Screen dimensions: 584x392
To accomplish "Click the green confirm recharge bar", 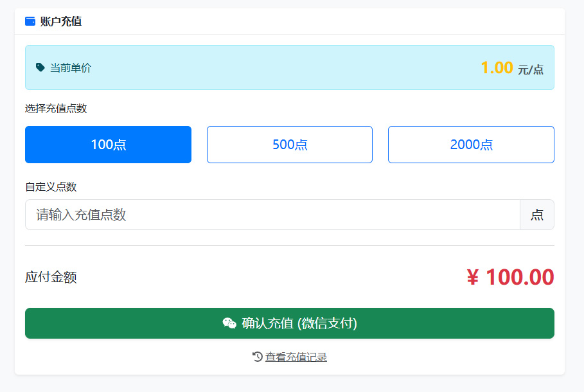I will coord(289,323).
